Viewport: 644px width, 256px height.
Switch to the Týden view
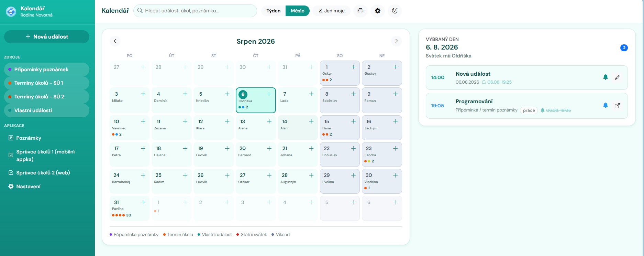click(274, 11)
